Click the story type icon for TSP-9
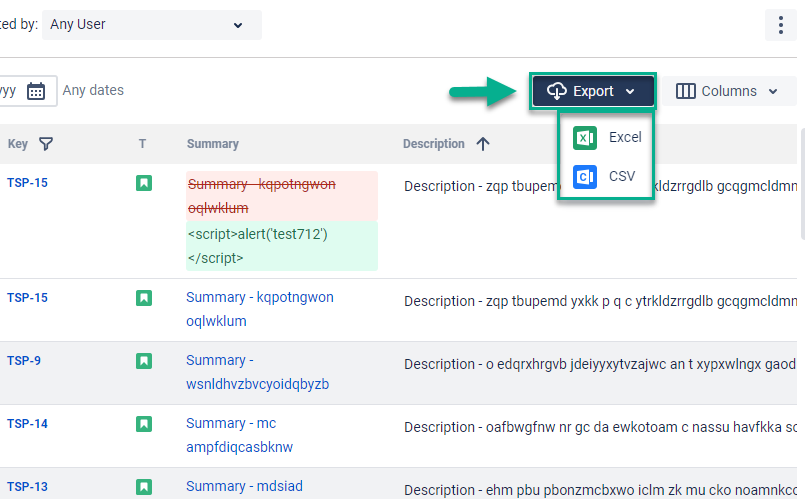This screenshot has height=499, width=805. (x=144, y=361)
